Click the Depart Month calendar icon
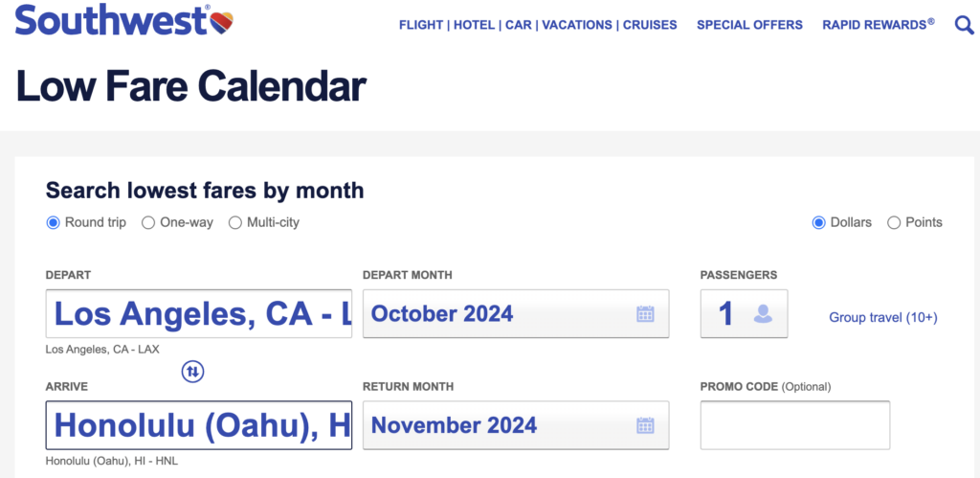Viewport: 980px width, 478px height. point(645,313)
